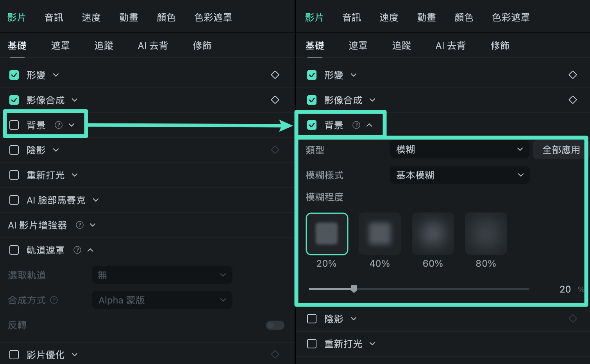Click help icon beside 背景 in right panel
Viewport: 590px width, 364px height.
coord(356,125)
